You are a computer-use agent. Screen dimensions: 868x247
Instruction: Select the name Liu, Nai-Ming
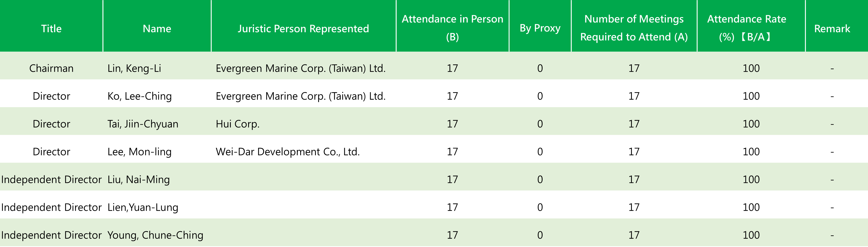point(138,179)
